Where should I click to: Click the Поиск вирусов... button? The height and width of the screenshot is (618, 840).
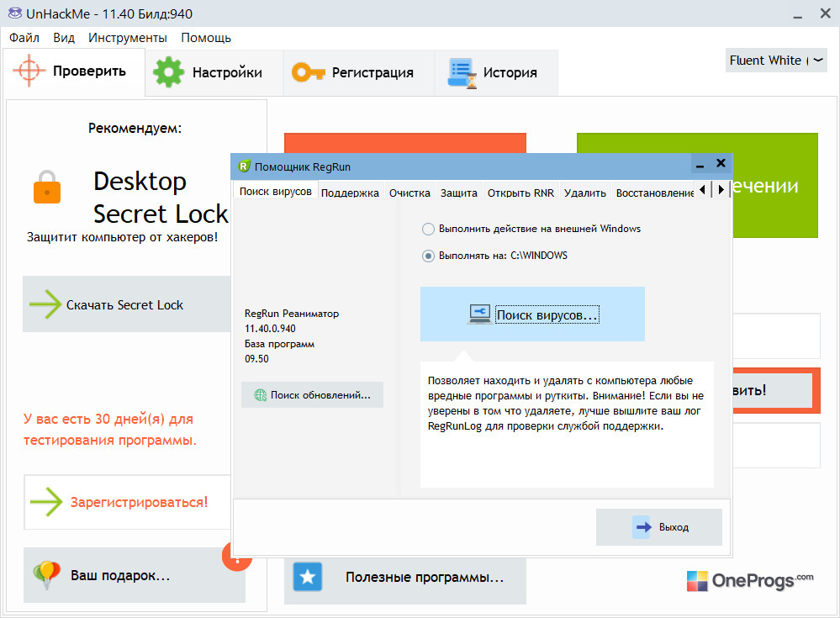pos(532,314)
